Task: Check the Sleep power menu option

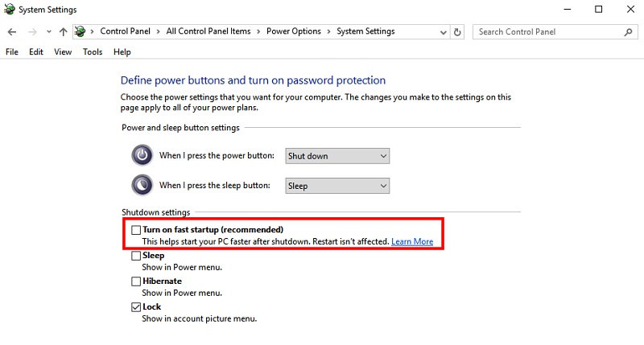Action: click(x=136, y=256)
